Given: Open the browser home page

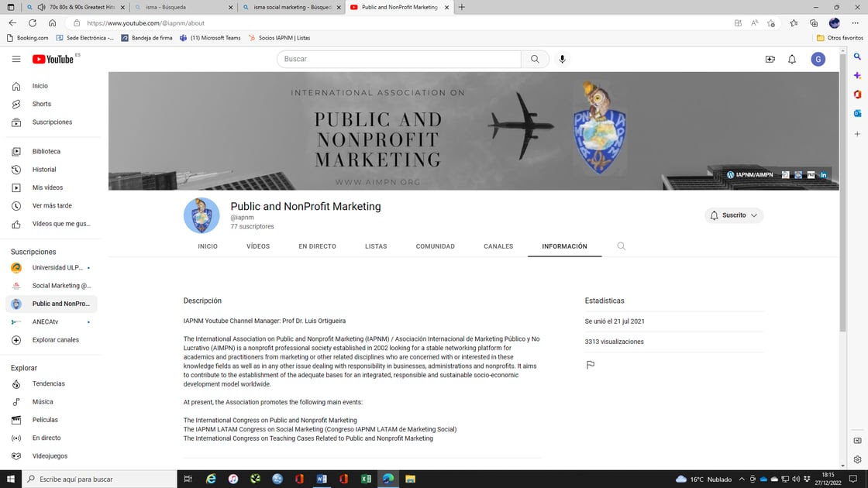Looking at the screenshot, I should (x=52, y=23).
